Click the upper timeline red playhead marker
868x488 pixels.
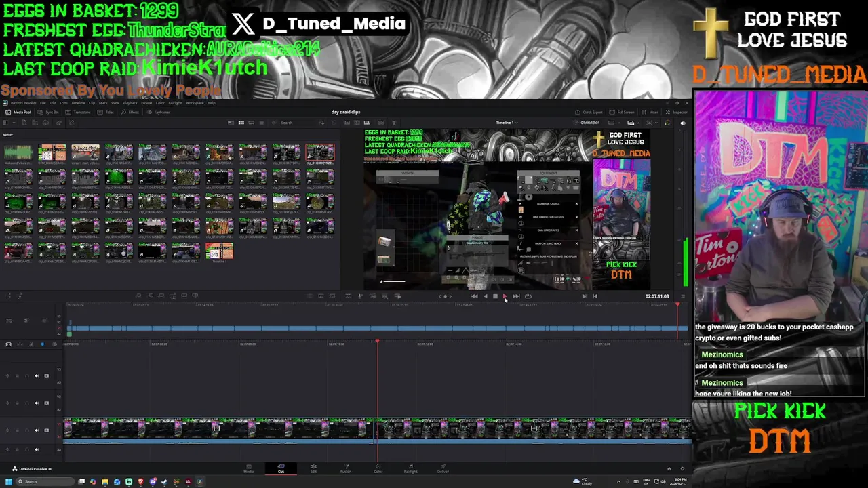[x=677, y=304]
